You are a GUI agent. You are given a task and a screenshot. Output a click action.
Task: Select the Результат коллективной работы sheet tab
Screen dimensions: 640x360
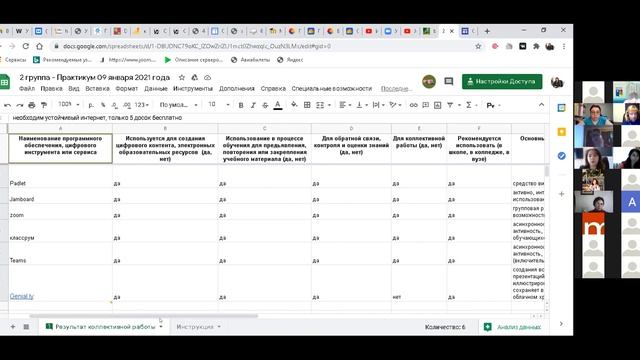click(x=104, y=327)
